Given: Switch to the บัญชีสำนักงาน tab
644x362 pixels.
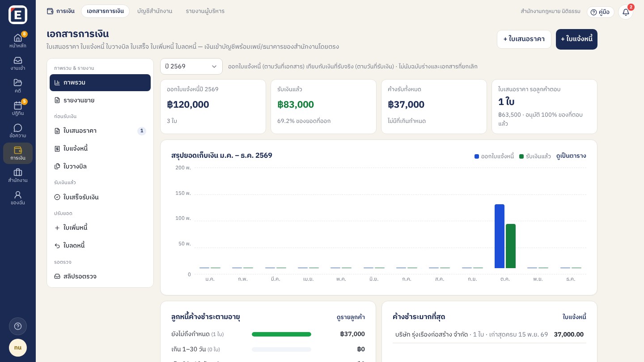Looking at the screenshot, I should pyautogui.click(x=155, y=11).
